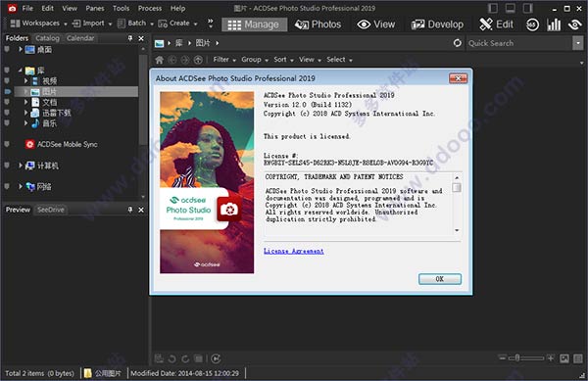Image resolution: width=588 pixels, height=381 pixels.
Task: Select the Folders pane tab
Action: tap(17, 38)
